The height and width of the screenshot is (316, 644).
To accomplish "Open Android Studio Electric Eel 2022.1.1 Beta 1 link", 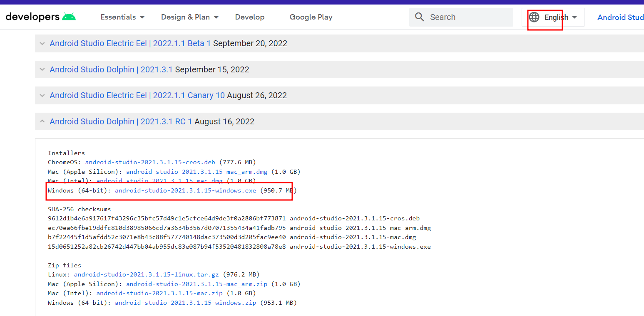I will pos(130,43).
